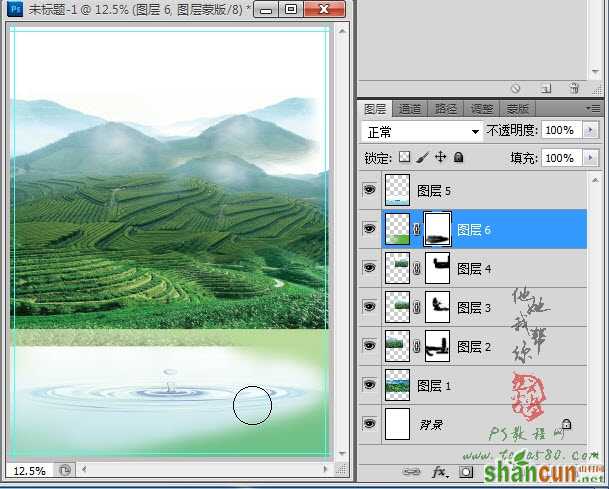Toggle visibility of 图层 6

point(369,229)
